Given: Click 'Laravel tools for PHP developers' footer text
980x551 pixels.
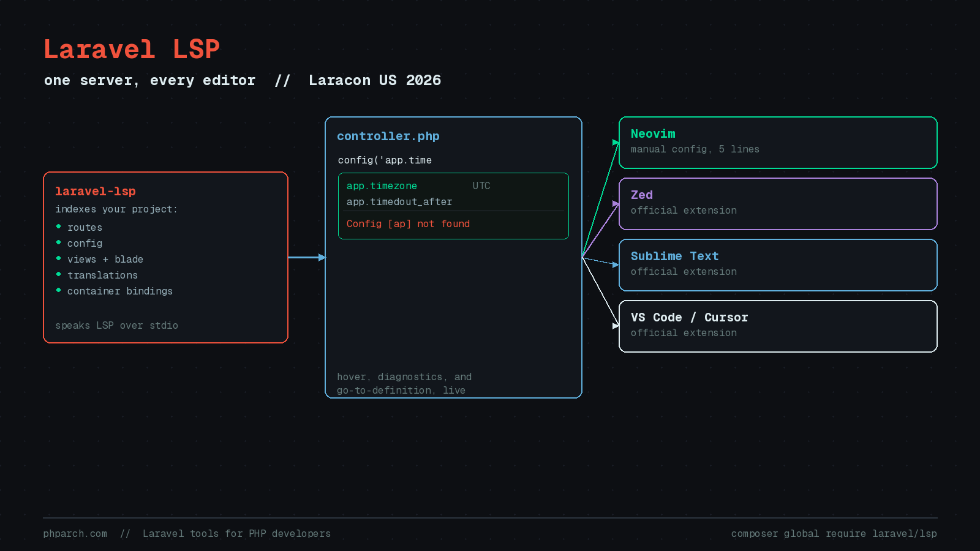Looking at the screenshot, I should (236, 534).
